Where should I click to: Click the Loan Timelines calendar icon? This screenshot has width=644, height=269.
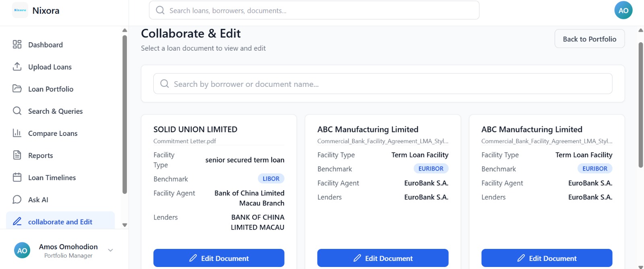click(x=17, y=177)
